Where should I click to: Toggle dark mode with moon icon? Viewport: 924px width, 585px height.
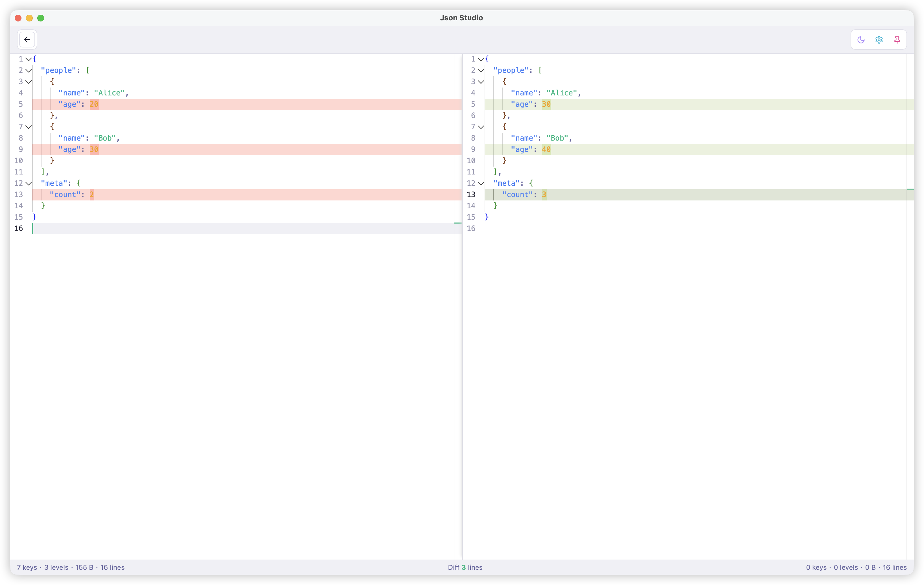(861, 40)
